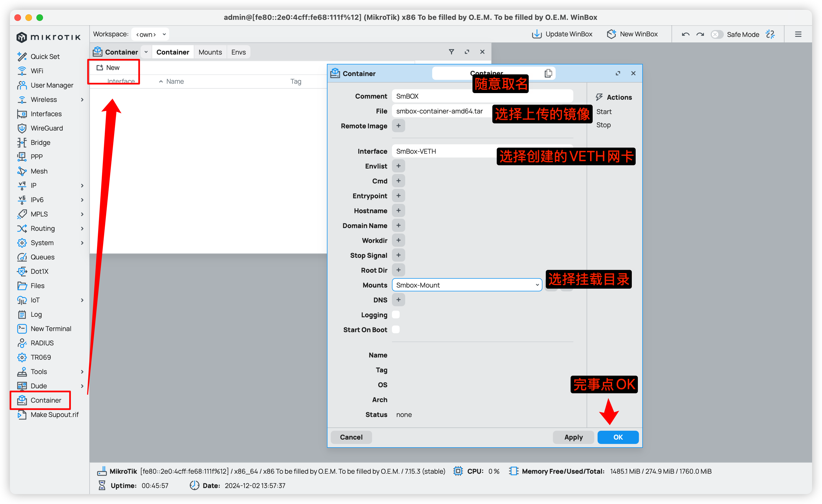Expand the DNS field

398,300
